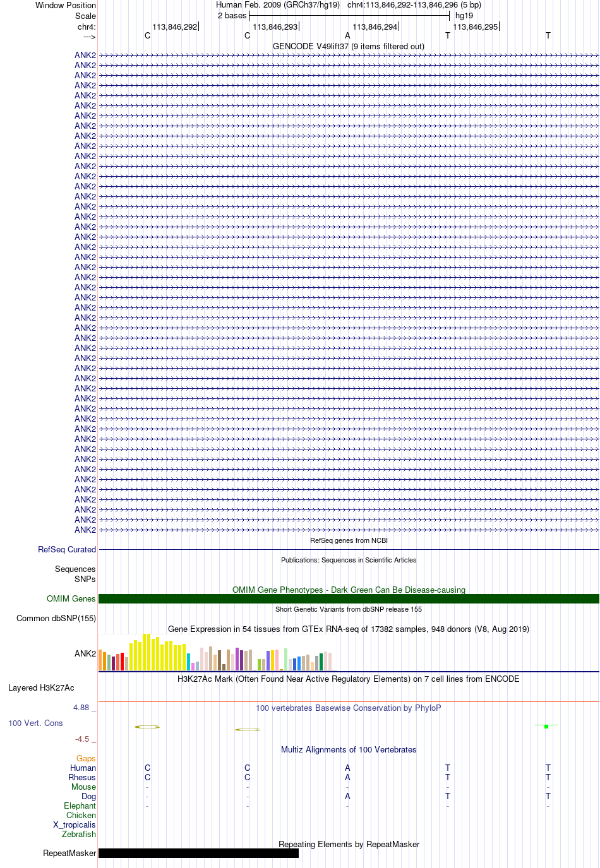Click the green PhyloP conservation marker
This screenshot has height=868, width=600.
point(546,726)
